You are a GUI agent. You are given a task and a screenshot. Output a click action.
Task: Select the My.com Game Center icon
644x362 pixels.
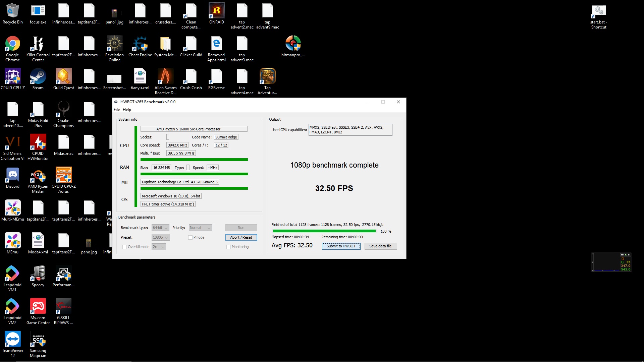(x=38, y=312)
